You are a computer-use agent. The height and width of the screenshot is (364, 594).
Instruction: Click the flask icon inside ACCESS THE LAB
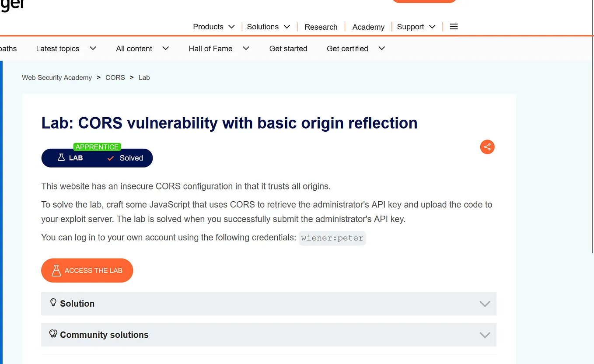(56, 270)
